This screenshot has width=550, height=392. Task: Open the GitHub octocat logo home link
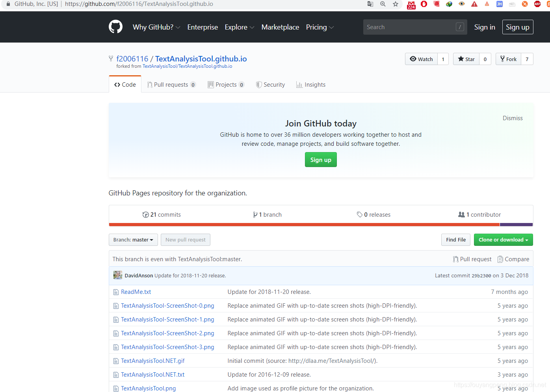pos(115,27)
